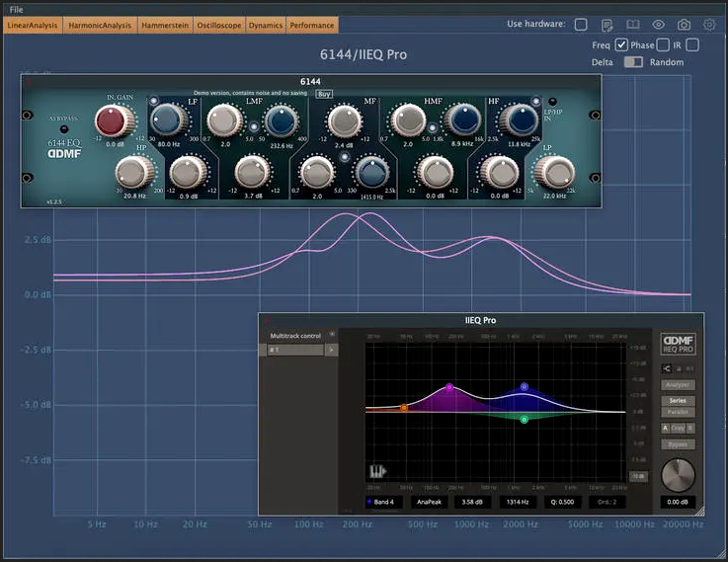Open the manual book icon
This screenshot has height=562, width=728.
[x=633, y=25]
